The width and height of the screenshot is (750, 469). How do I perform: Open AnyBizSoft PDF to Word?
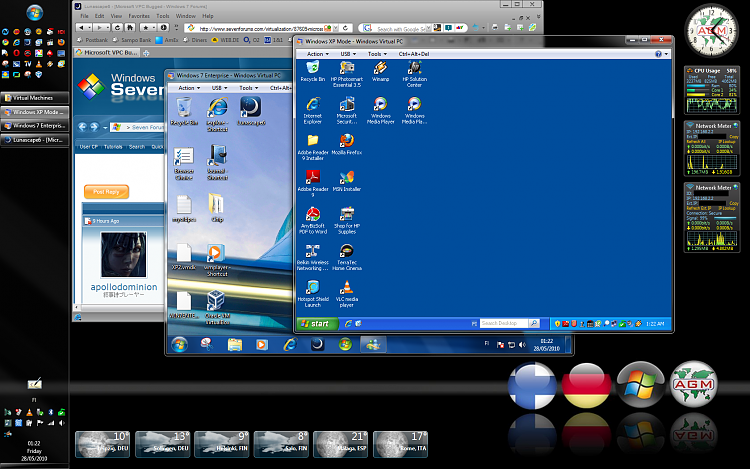point(312,220)
